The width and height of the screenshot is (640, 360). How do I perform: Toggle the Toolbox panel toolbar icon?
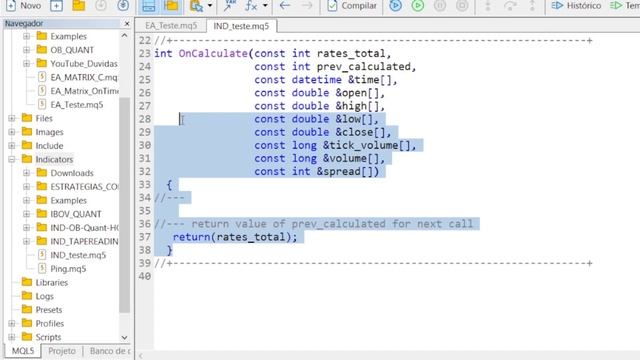171,6
